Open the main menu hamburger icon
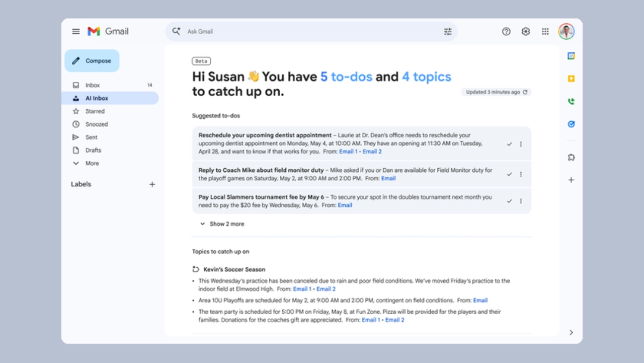The image size is (644, 363). coord(76,31)
